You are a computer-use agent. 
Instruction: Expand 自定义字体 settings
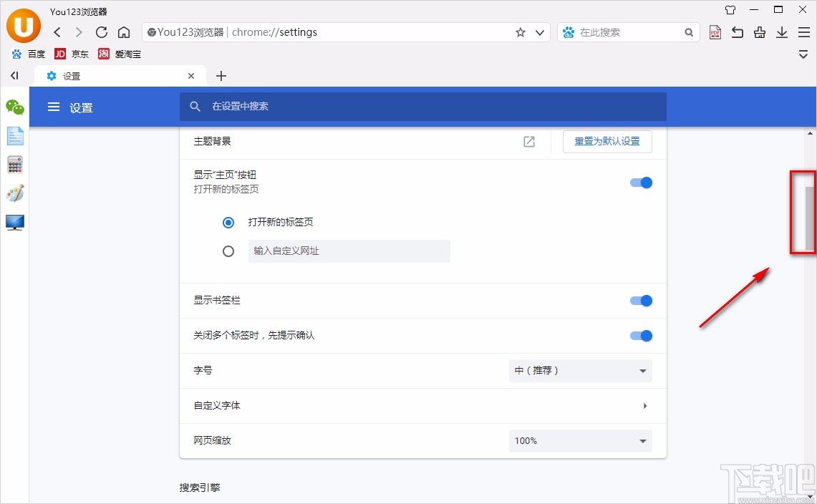pos(644,405)
